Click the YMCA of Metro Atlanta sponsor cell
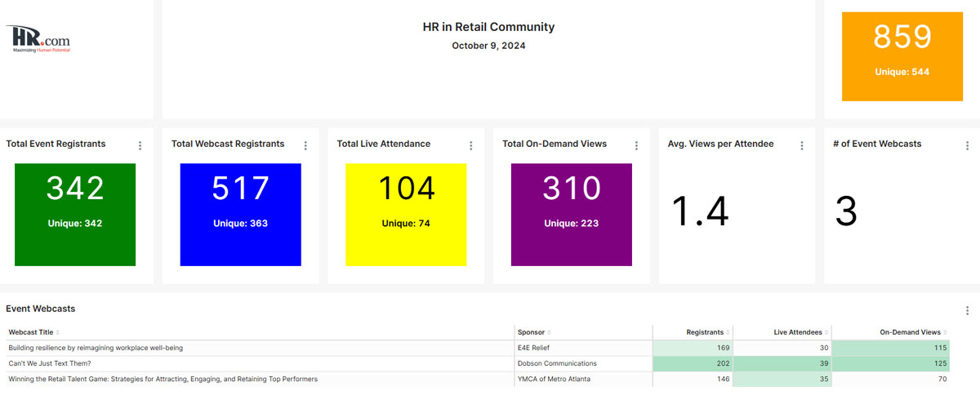 pyautogui.click(x=582, y=379)
